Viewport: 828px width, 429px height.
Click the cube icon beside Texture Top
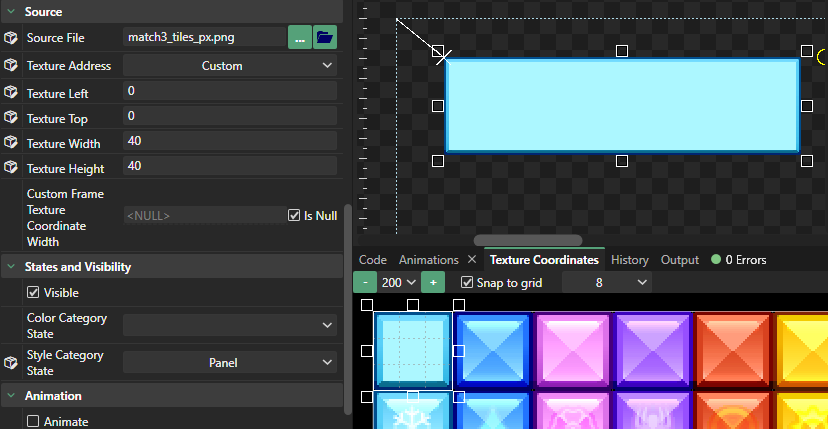tap(11, 118)
